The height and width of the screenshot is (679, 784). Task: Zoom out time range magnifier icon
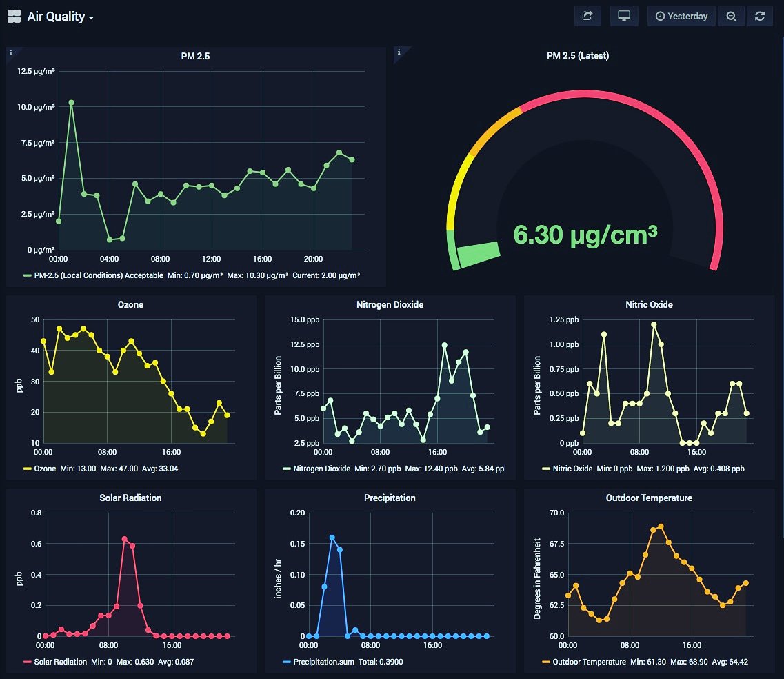click(731, 16)
